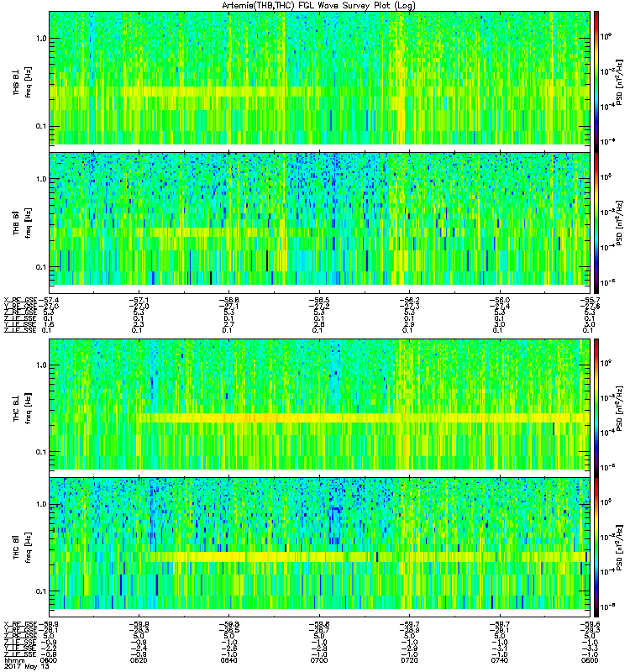This screenshot has height=672, width=630.
Task: Click the THB X_RE_GSE value '-56.5'
Action: (x=319, y=300)
